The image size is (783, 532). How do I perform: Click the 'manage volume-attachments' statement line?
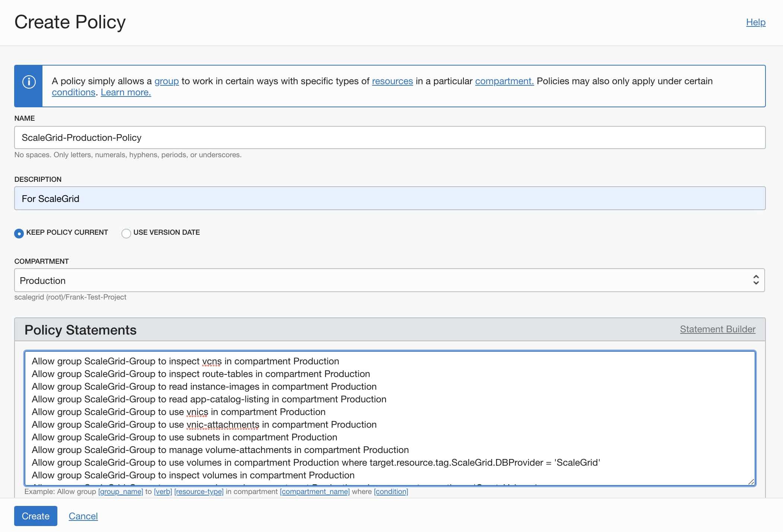[221, 450]
